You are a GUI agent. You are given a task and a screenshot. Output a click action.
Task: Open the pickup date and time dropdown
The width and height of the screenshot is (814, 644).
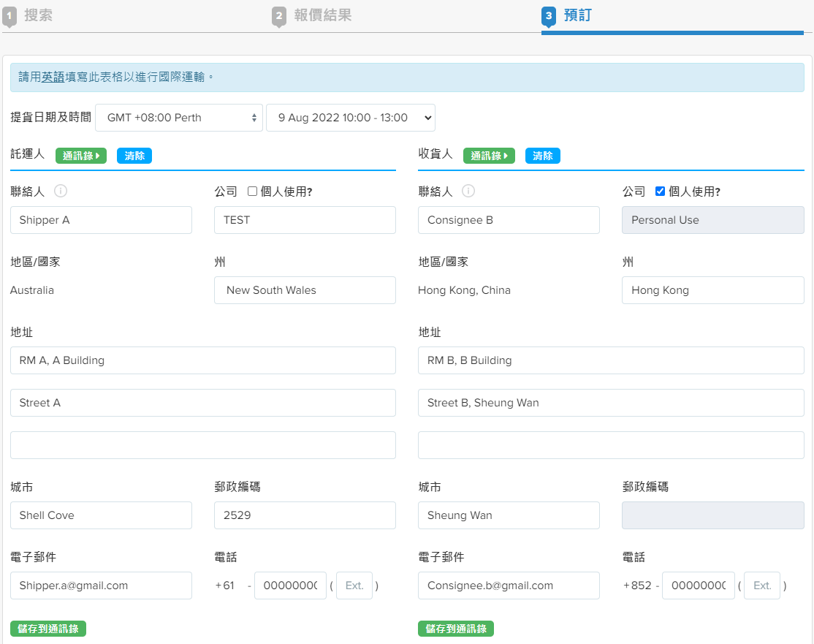351,118
